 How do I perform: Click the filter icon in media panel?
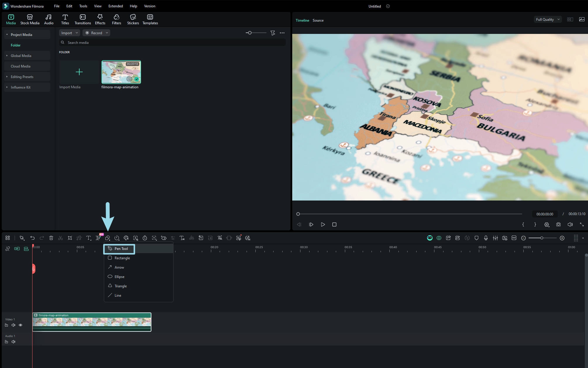click(x=273, y=33)
